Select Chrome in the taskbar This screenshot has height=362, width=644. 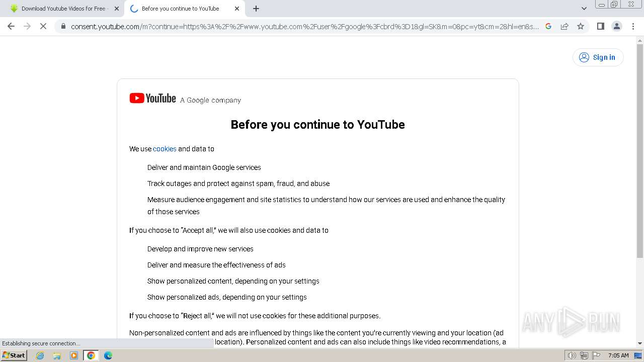[91, 355]
